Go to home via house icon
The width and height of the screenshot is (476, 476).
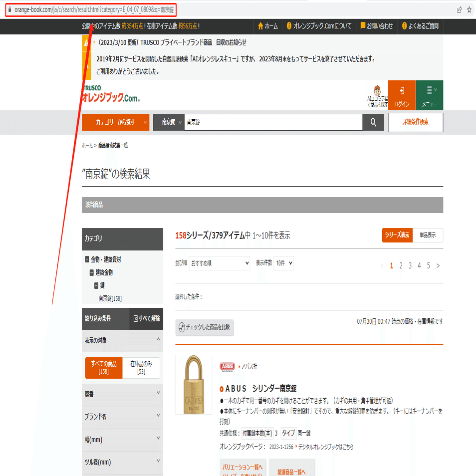260,26
